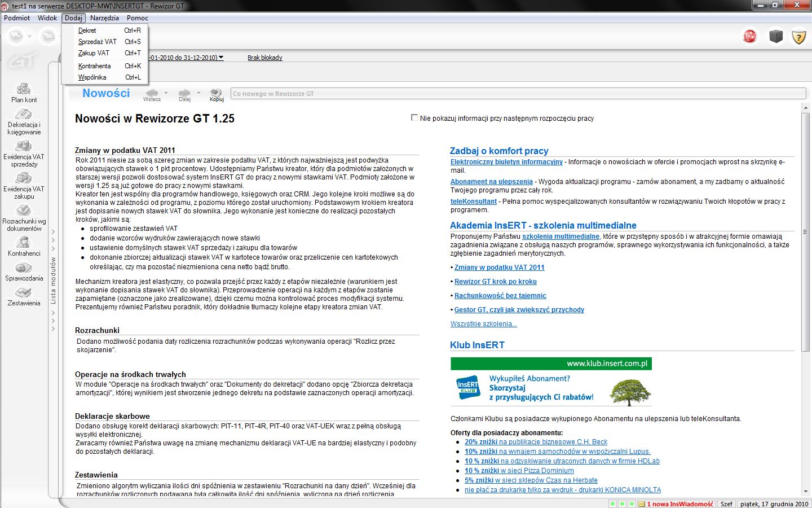Screen dimensions: 812x508
Task: Open the accounting period date dropdown
Action: [221, 58]
